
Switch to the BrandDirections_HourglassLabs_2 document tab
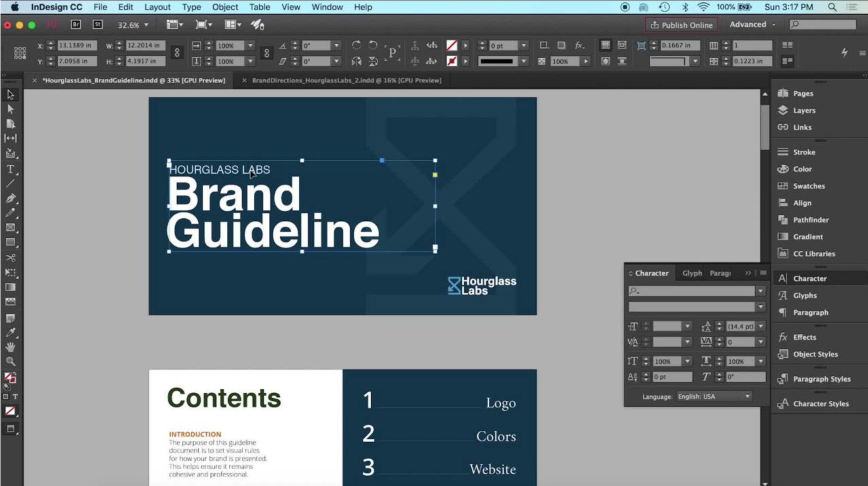click(345, 80)
